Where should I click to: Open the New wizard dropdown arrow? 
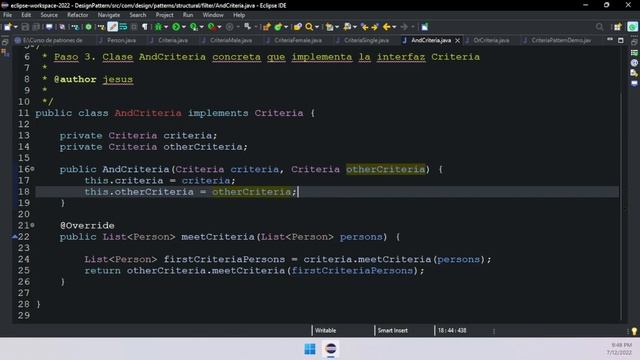[16, 27]
